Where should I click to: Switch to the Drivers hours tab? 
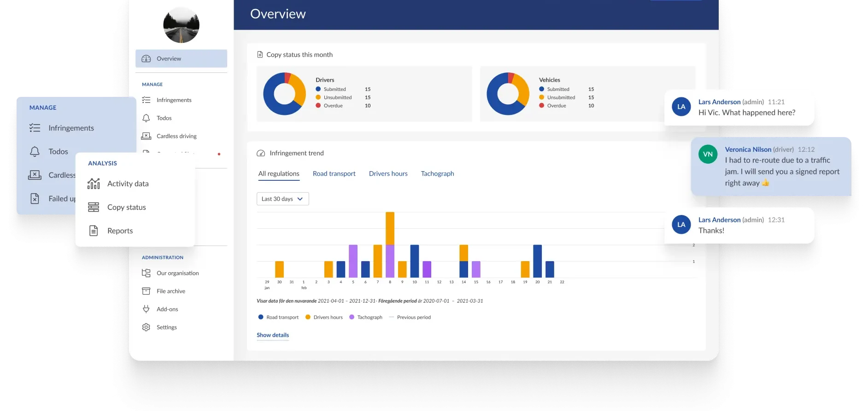388,173
